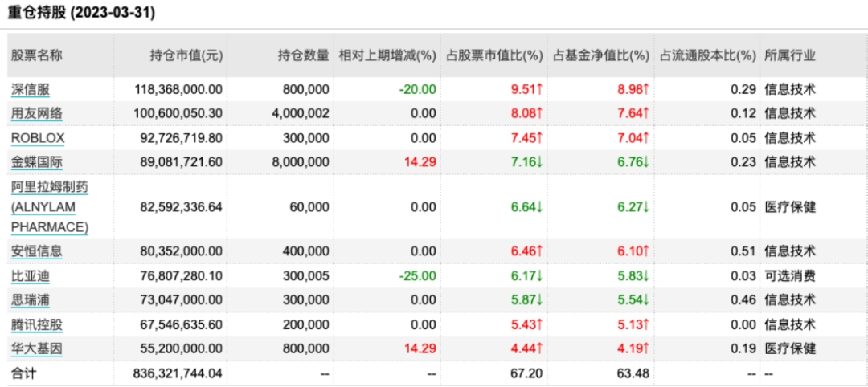The image size is (868, 387).
Task: Click the 合计 total row label
Action: coord(23,373)
